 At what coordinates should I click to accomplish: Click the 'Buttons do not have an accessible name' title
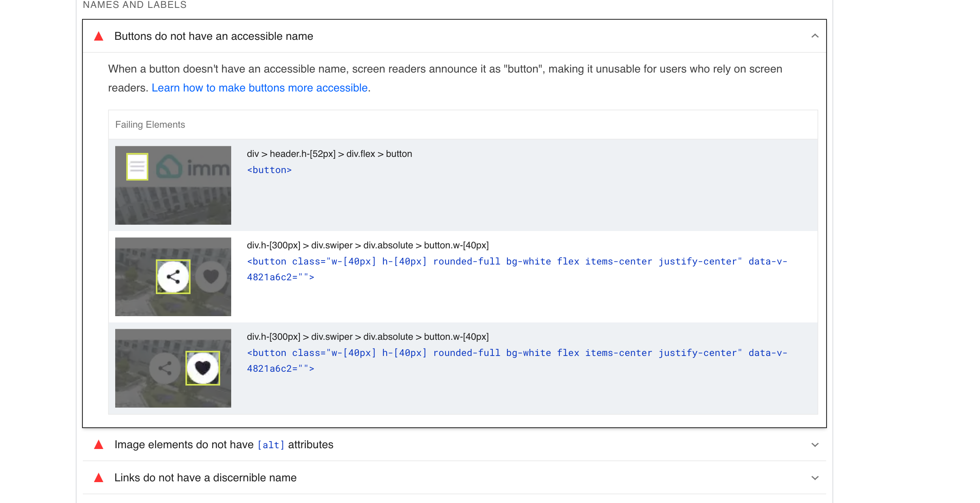point(213,36)
